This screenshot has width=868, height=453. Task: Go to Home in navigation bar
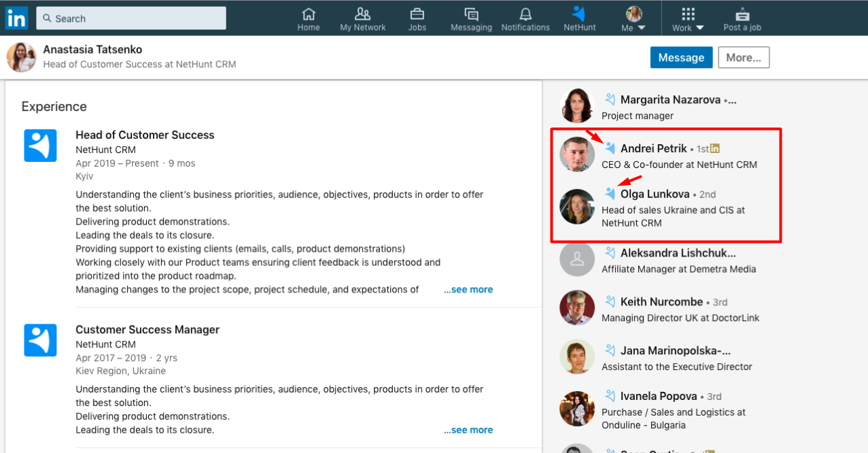tap(309, 19)
